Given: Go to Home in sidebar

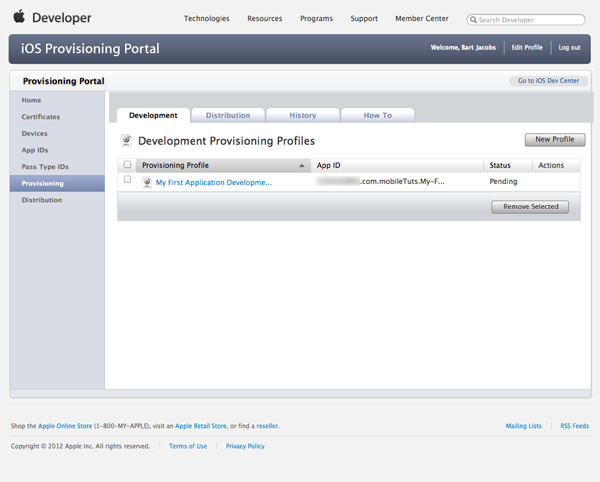Looking at the screenshot, I should (x=31, y=100).
